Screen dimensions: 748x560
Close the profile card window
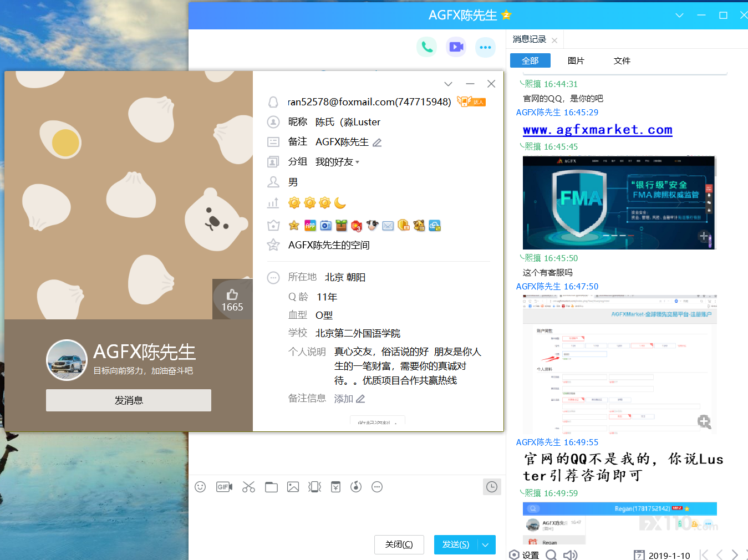491,84
